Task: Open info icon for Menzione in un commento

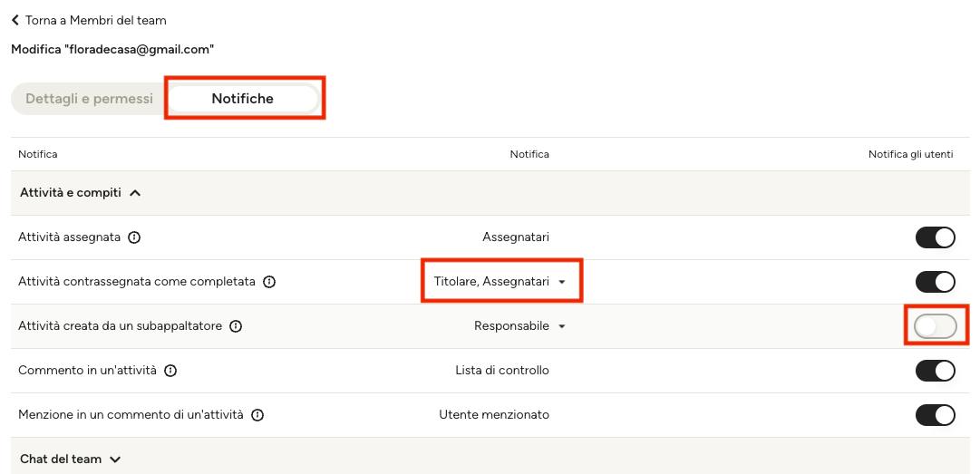Action: [x=257, y=415]
